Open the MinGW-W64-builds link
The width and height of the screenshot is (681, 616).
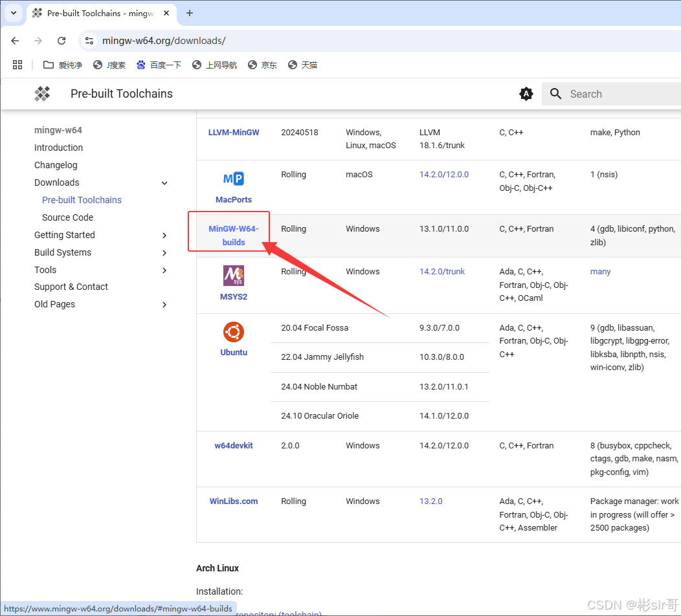coord(234,236)
